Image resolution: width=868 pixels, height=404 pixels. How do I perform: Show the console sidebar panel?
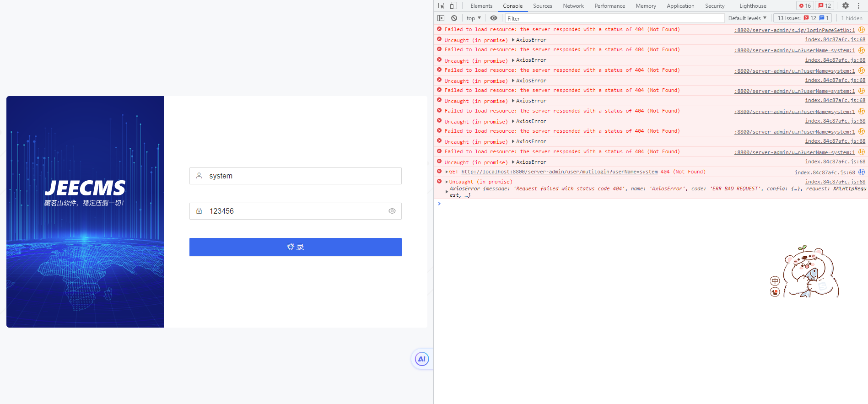[x=441, y=18]
